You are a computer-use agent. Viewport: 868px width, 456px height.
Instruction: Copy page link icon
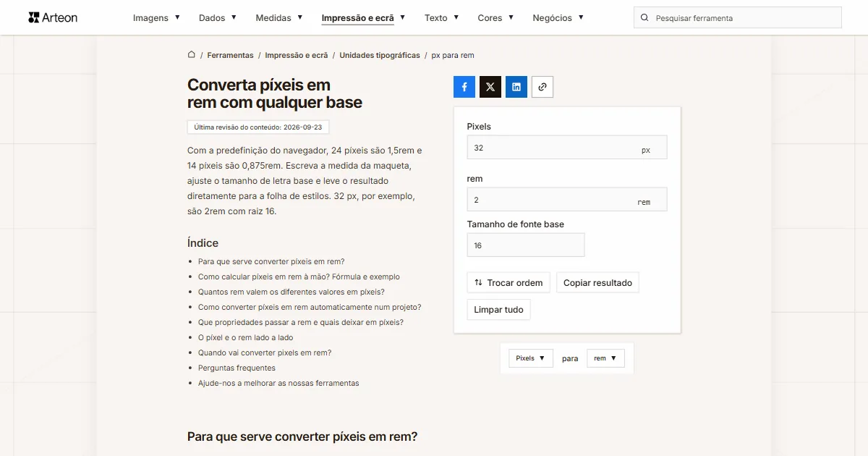click(x=542, y=87)
